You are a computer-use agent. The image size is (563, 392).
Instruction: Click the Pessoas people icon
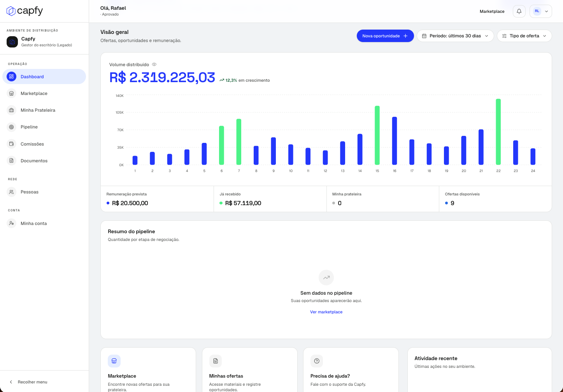pos(11,192)
